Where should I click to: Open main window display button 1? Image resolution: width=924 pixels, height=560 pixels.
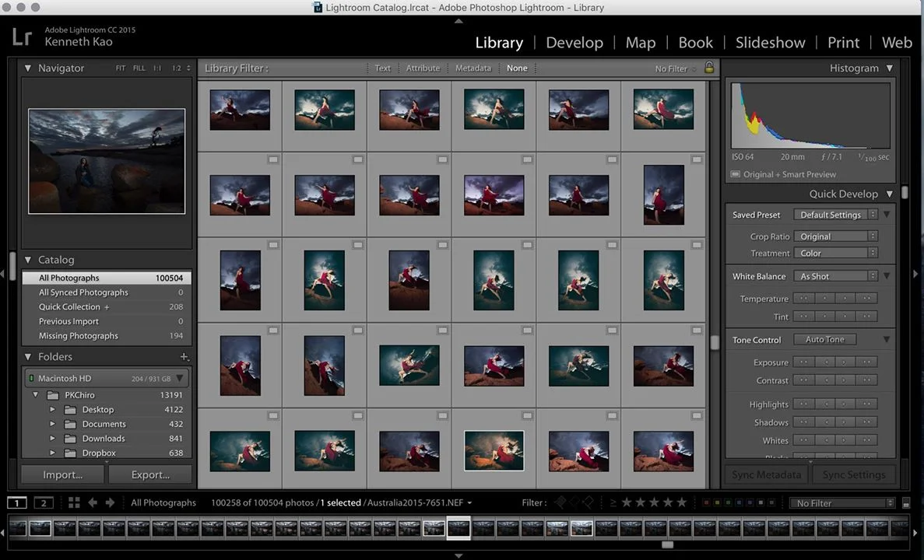tap(16, 502)
